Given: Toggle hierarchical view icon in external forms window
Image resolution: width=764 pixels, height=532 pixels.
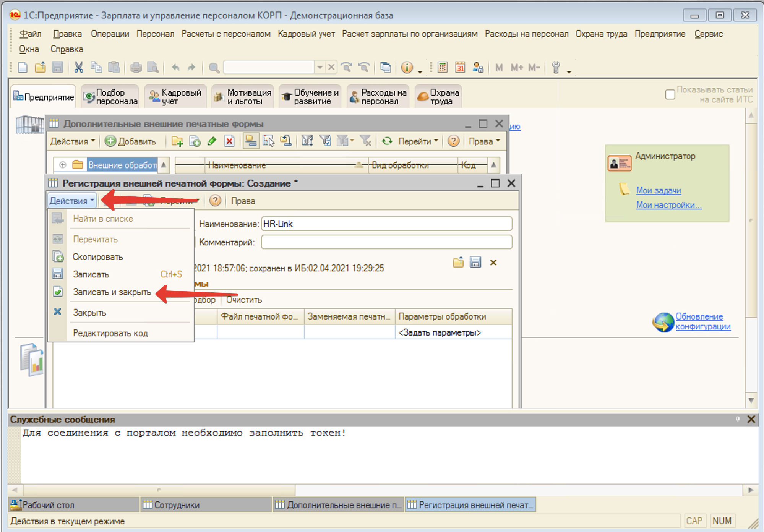Looking at the screenshot, I should (251, 141).
